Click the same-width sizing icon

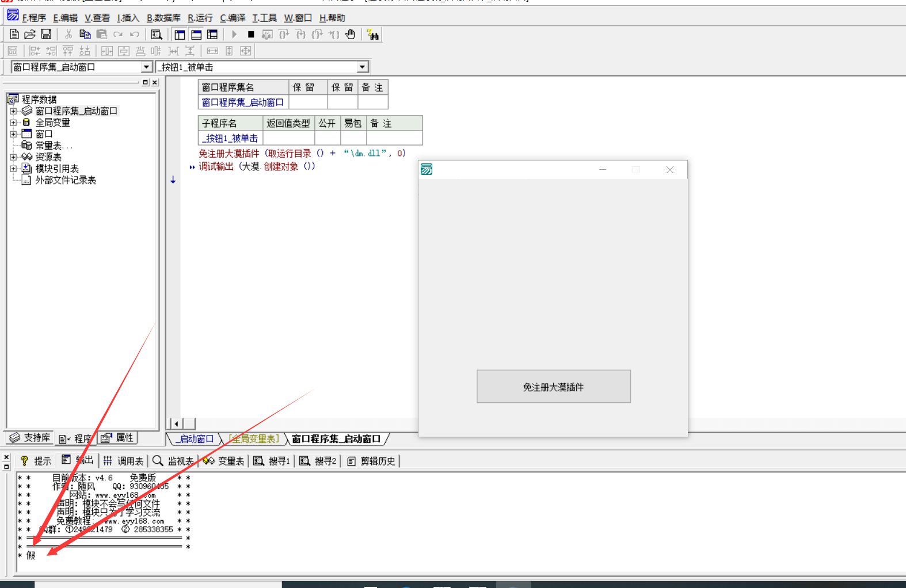(212, 51)
